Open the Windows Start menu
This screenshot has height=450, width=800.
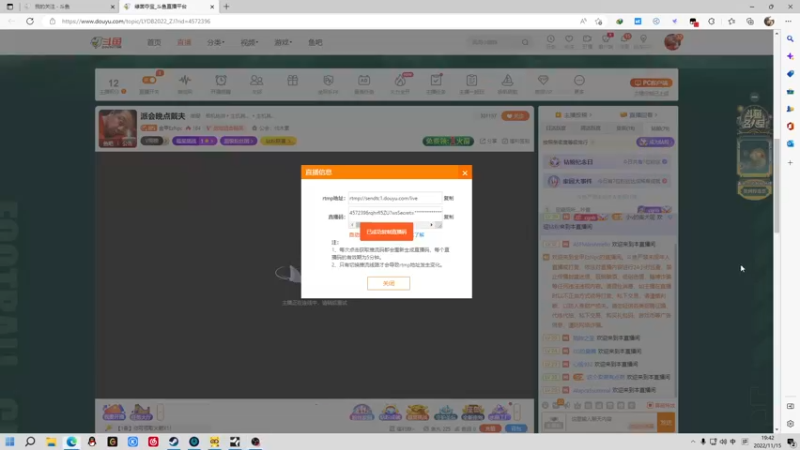(x=10, y=442)
